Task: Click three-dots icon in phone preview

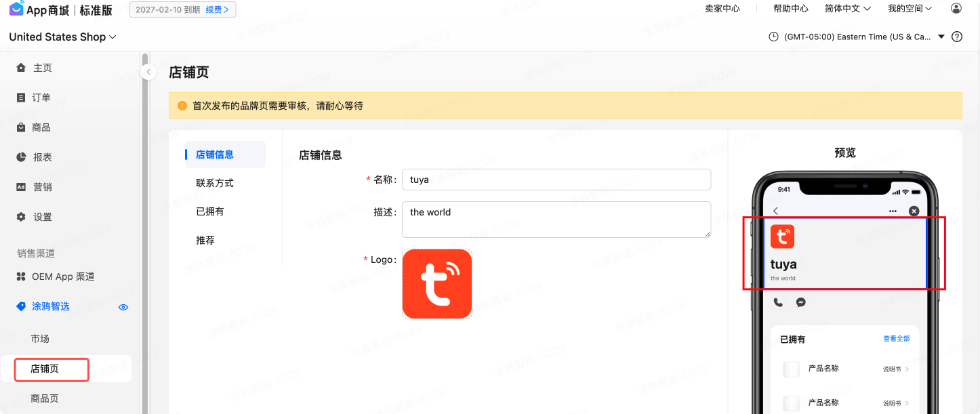Action: pos(893,211)
